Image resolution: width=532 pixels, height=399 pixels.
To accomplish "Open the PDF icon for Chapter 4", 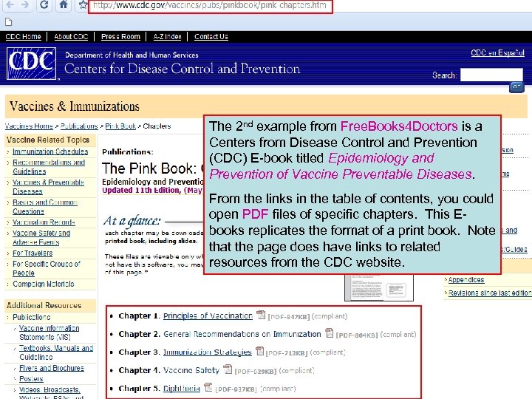I will (228, 369).
